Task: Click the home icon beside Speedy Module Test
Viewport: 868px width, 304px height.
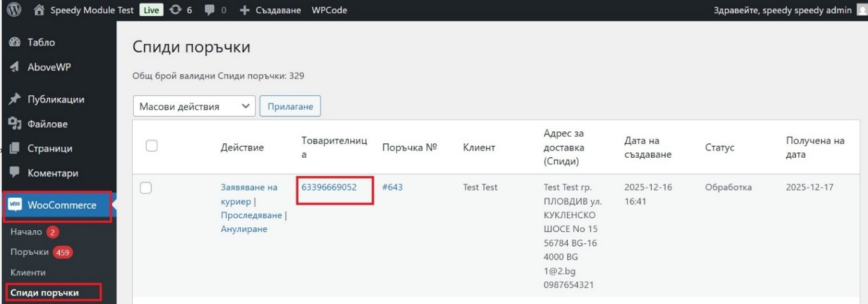Action: 39,10
